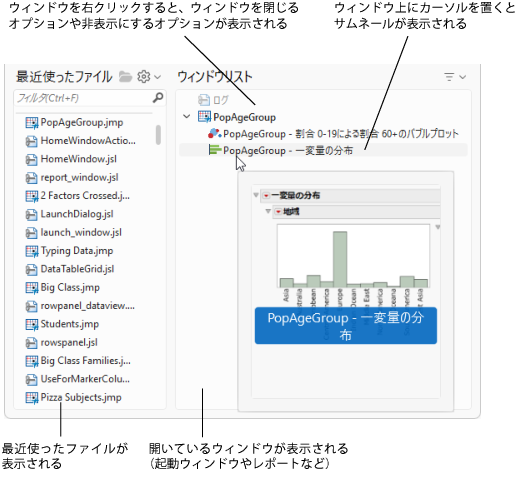
Task: Collapse the gray triangle beside 一変量の分布
Action: (x=256, y=195)
